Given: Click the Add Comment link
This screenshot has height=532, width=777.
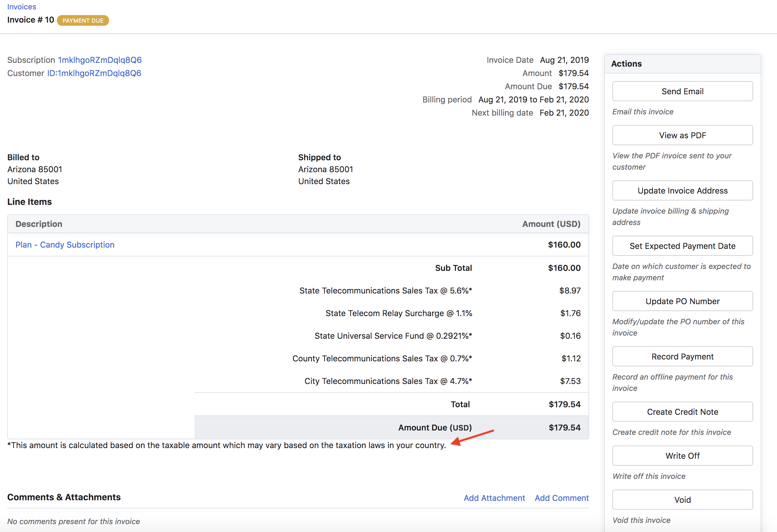Looking at the screenshot, I should click(562, 498).
